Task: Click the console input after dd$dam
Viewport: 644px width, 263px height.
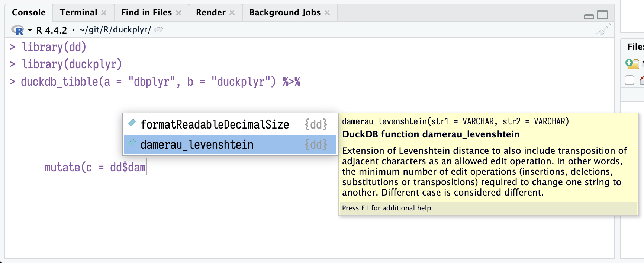Action: pyautogui.click(x=147, y=168)
